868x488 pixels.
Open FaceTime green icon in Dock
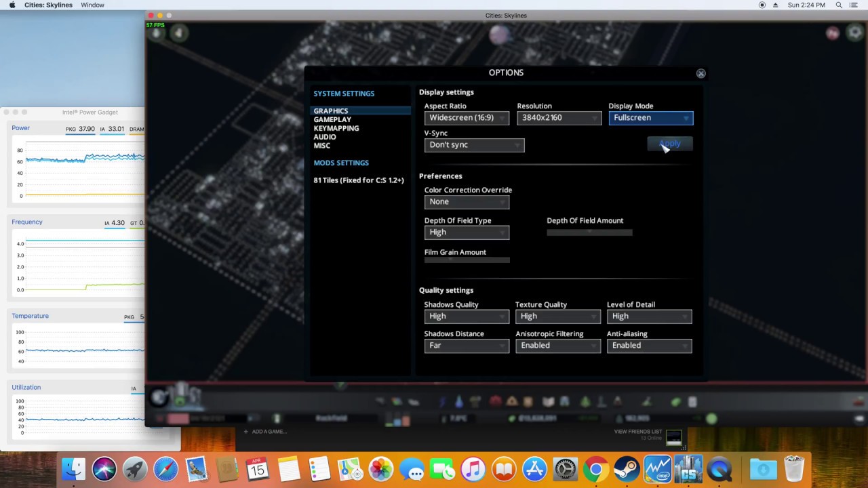(442, 469)
